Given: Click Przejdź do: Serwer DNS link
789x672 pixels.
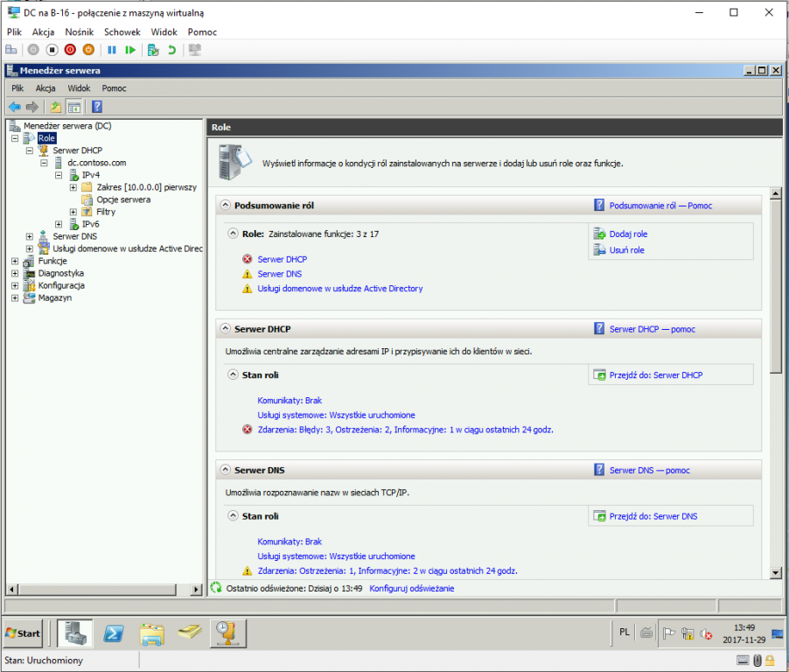Looking at the screenshot, I should 653,516.
